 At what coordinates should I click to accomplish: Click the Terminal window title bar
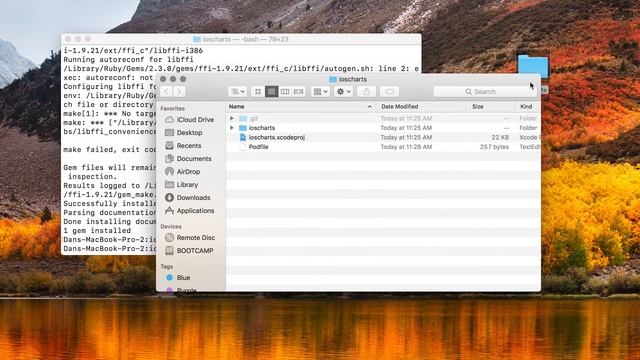[241, 39]
